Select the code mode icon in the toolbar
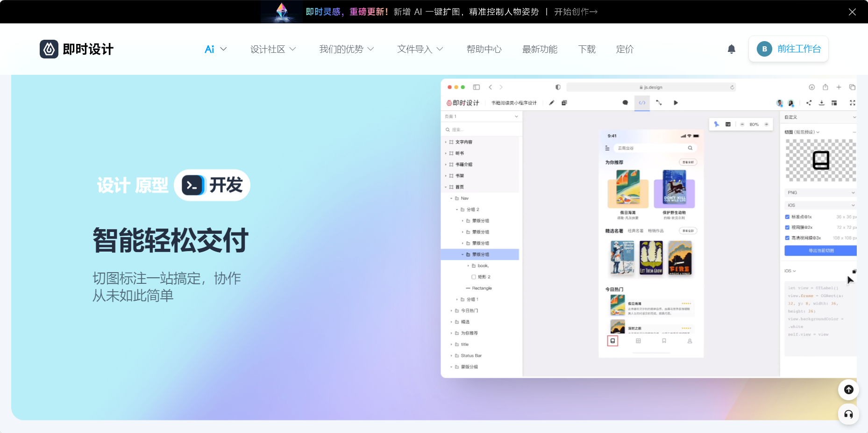Viewport: 868px width, 433px height. pyautogui.click(x=642, y=102)
